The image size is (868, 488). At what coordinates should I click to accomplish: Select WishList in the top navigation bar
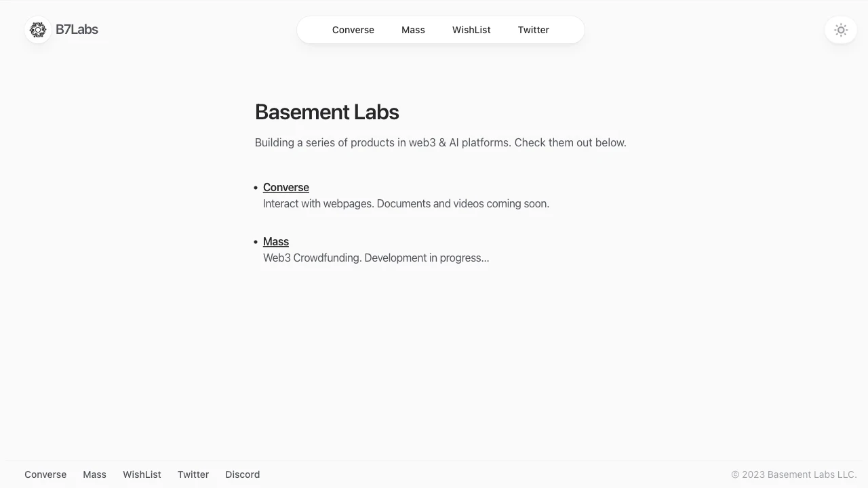pos(471,30)
